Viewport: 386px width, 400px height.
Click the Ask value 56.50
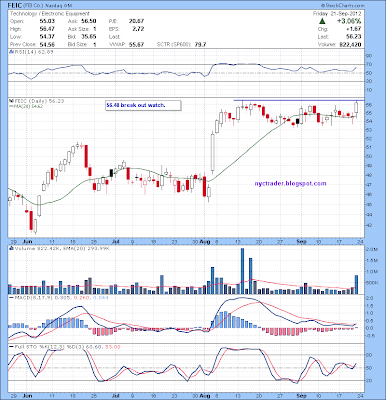point(89,21)
